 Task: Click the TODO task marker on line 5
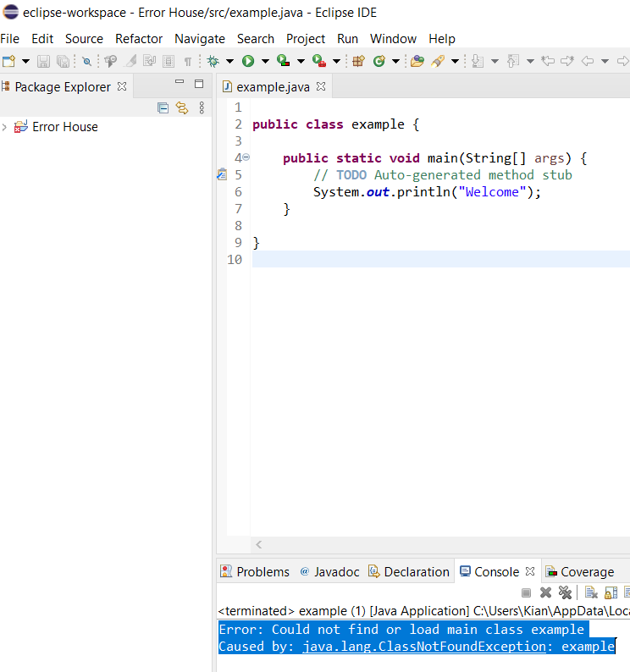[222, 174]
